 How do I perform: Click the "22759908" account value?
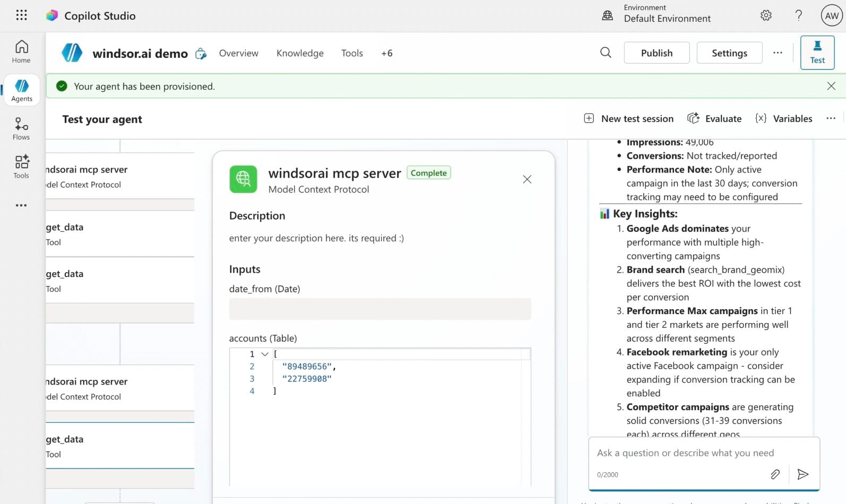coord(307,379)
